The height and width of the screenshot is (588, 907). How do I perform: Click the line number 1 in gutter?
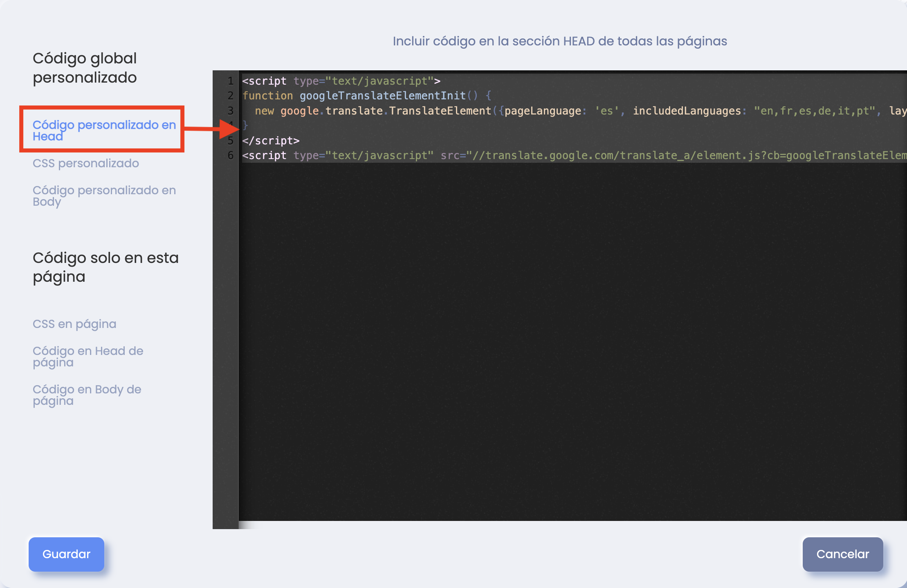pyautogui.click(x=231, y=81)
